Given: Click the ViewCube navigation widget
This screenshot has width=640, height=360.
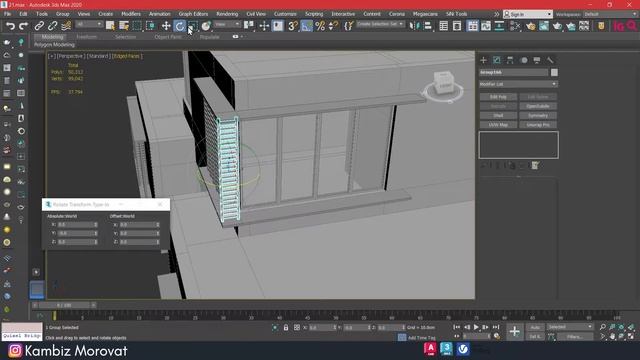Looking at the screenshot, I should point(444,87).
